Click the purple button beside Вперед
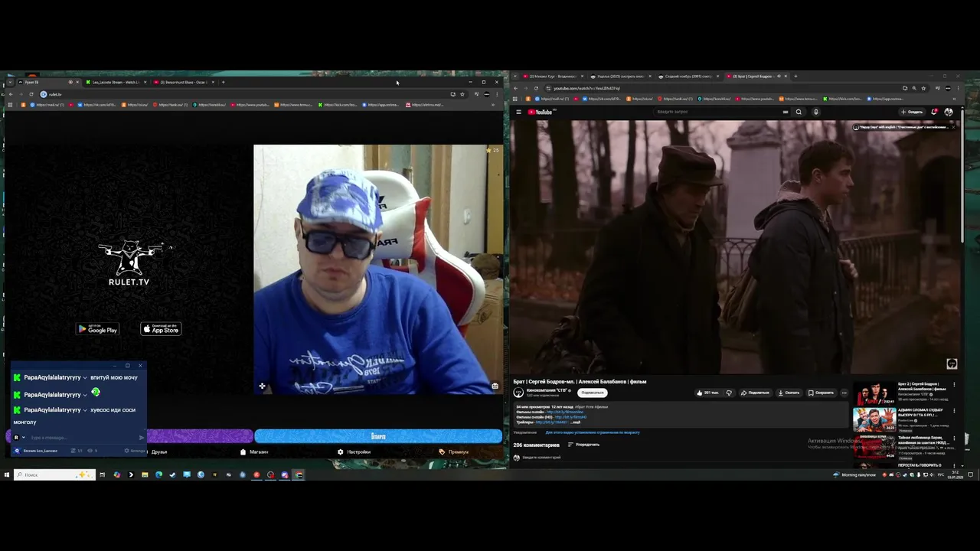980x551 pixels. pyautogui.click(x=199, y=436)
